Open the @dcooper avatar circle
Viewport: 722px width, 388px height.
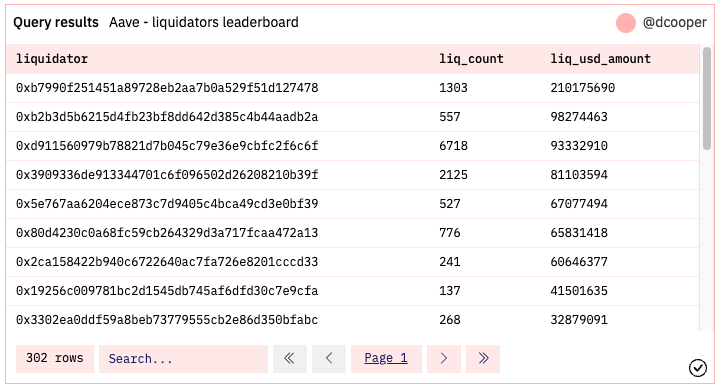coord(626,23)
